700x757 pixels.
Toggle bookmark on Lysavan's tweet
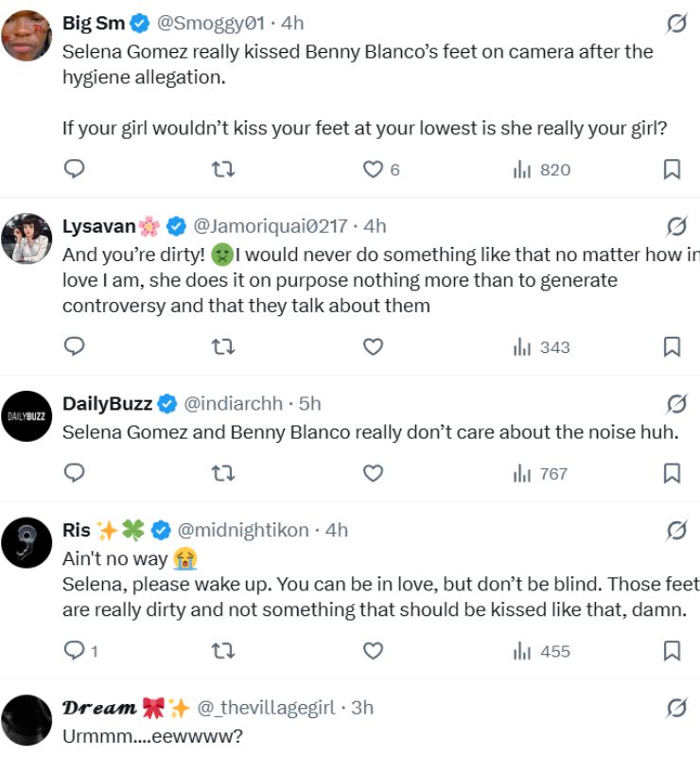pyautogui.click(x=673, y=346)
